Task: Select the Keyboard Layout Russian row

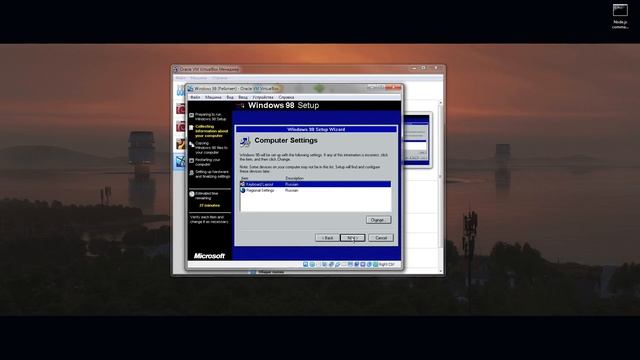Action: (x=316, y=184)
